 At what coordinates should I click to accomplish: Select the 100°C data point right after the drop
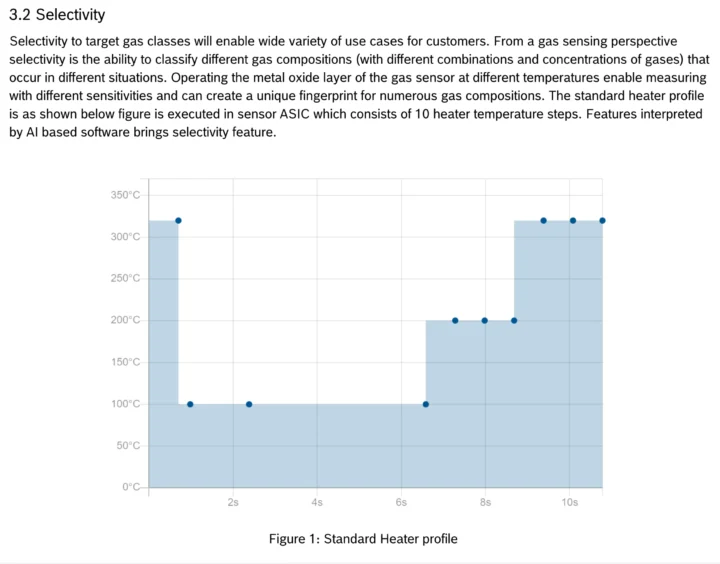190,404
